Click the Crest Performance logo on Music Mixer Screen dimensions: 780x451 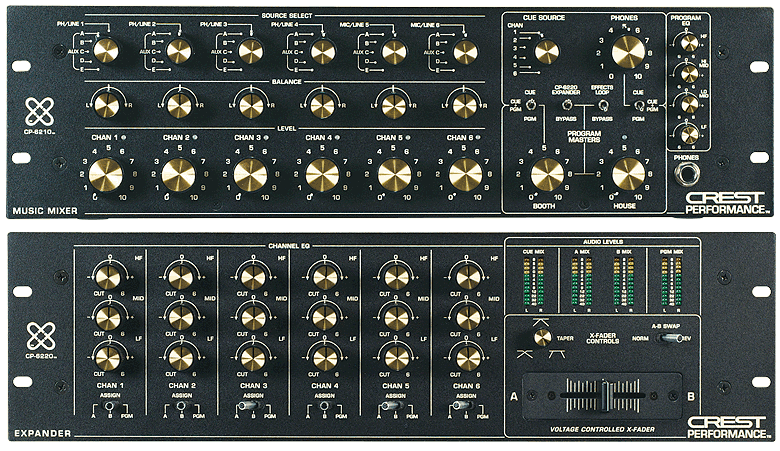(727, 203)
